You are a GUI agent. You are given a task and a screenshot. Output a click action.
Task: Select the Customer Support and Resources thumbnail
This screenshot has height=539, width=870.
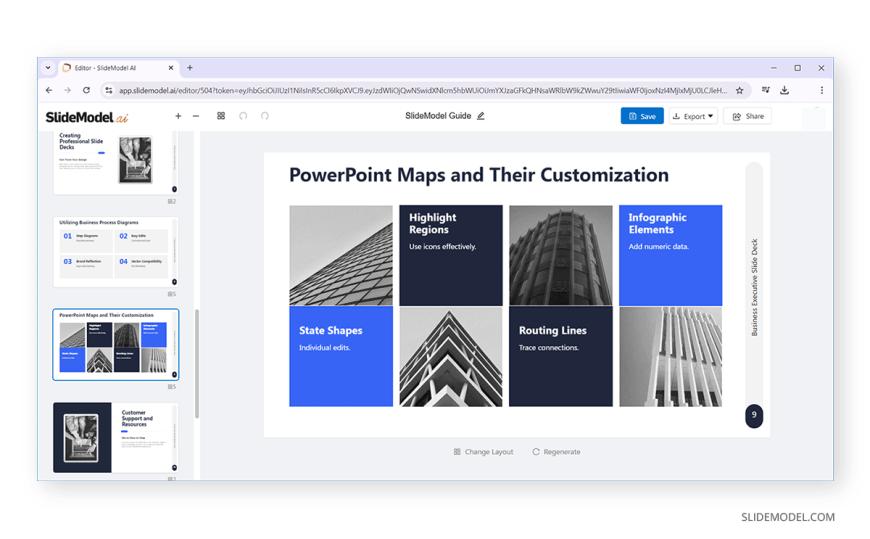point(115,437)
